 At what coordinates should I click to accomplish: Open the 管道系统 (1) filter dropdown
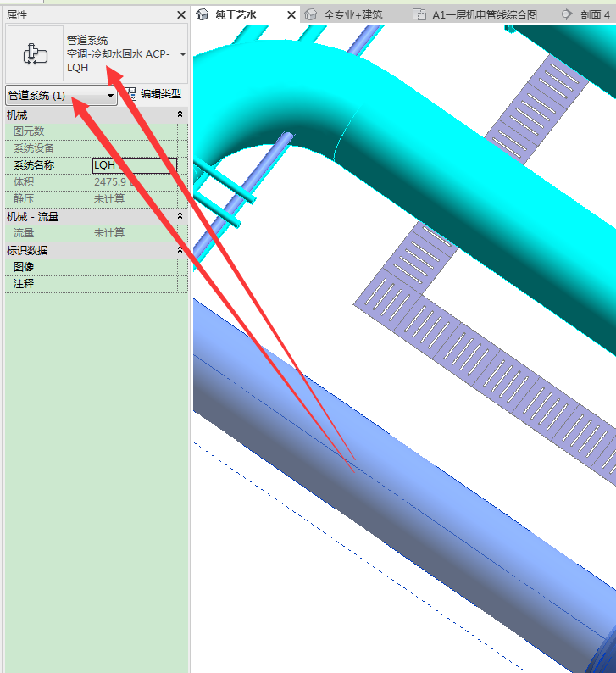61,95
